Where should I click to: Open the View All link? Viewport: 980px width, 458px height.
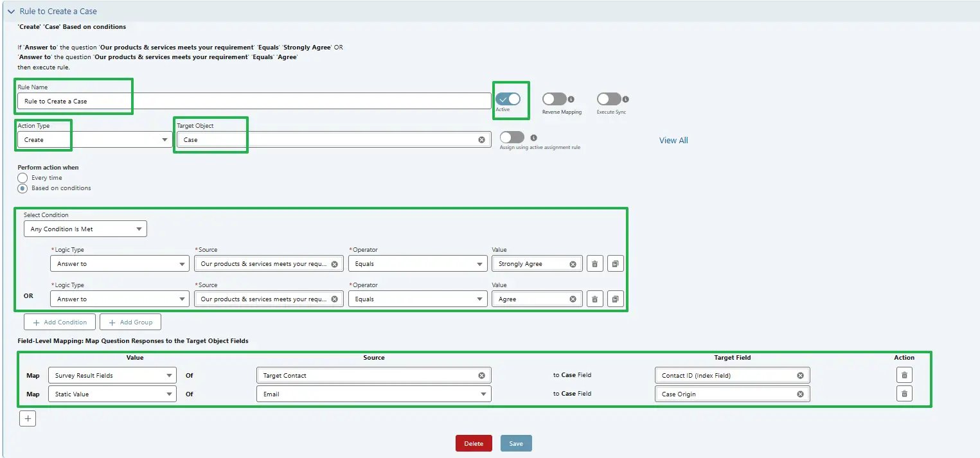(673, 140)
